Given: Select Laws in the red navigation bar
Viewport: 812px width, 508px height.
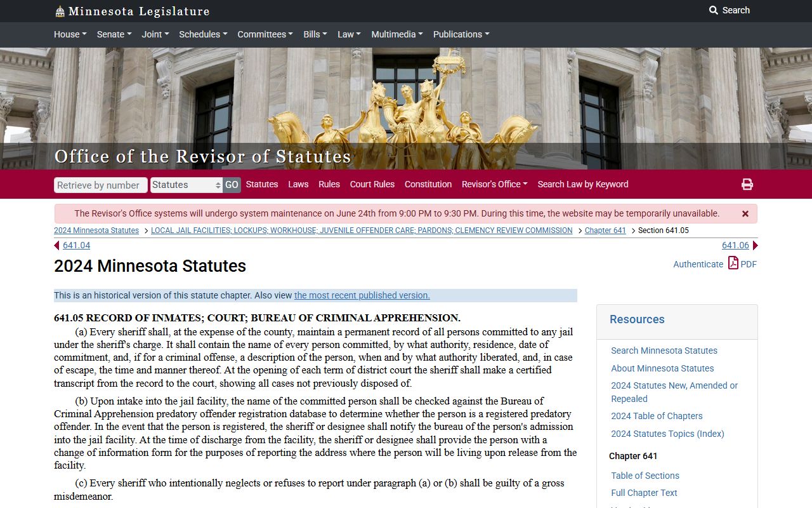Looking at the screenshot, I should pyautogui.click(x=298, y=184).
